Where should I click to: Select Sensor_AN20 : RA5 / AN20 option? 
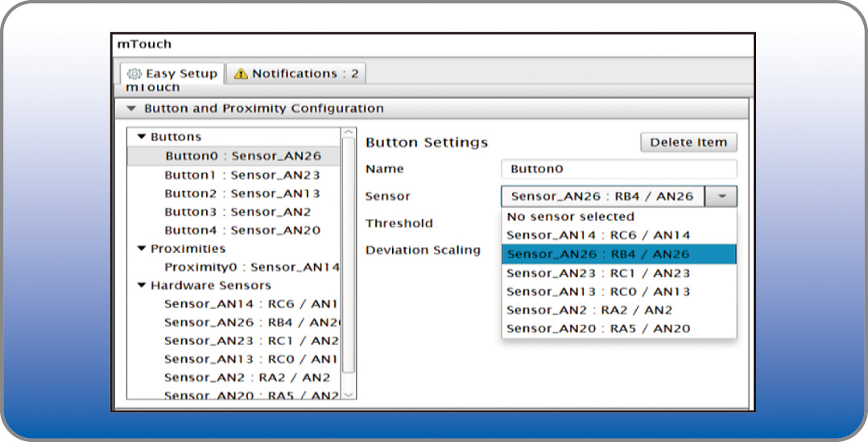click(597, 328)
